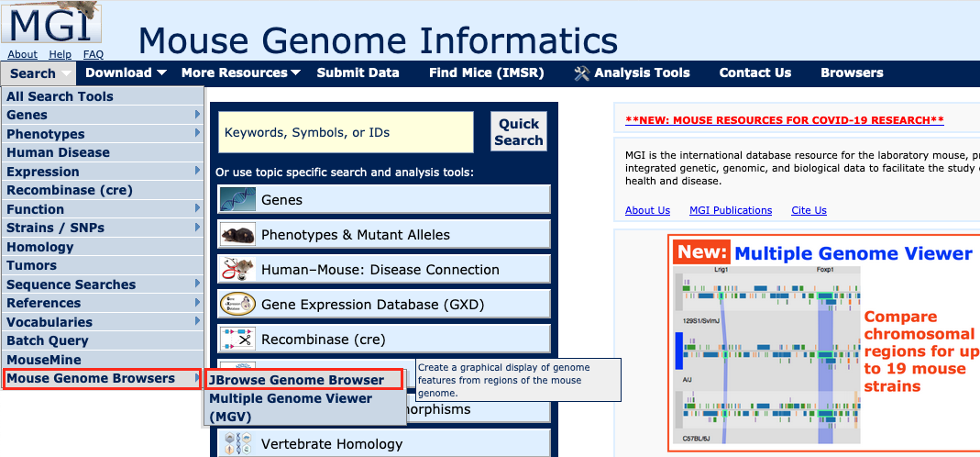Select Submit Data in navigation bar
The image size is (980, 457).
coord(358,73)
